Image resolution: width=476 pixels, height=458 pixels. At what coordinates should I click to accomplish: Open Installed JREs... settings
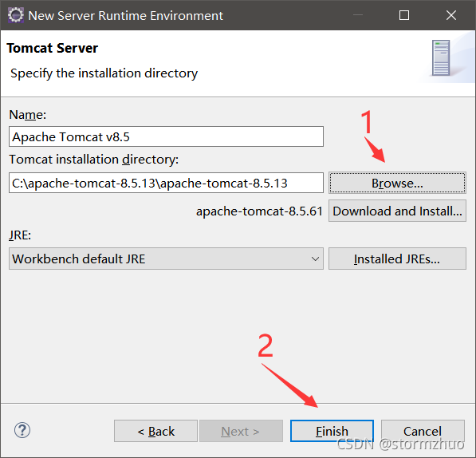click(x=397, y=259)
